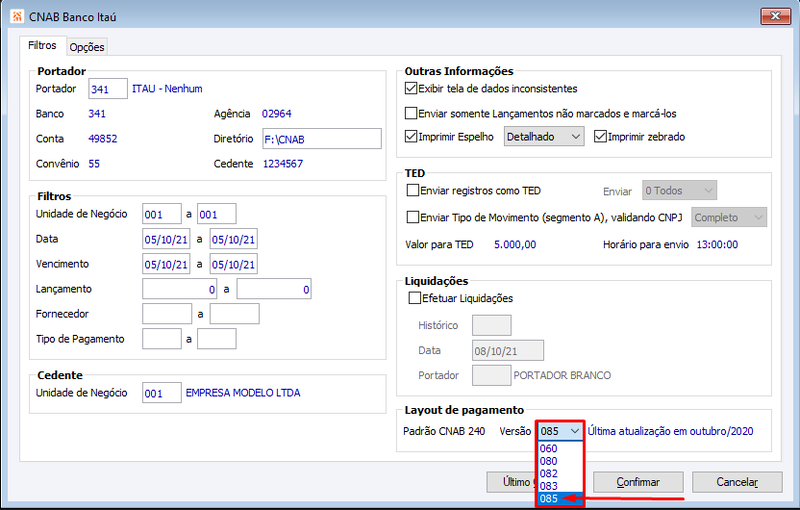Click the text EMPRESA MODELO LTDA
800x510 pixels.
243,393
